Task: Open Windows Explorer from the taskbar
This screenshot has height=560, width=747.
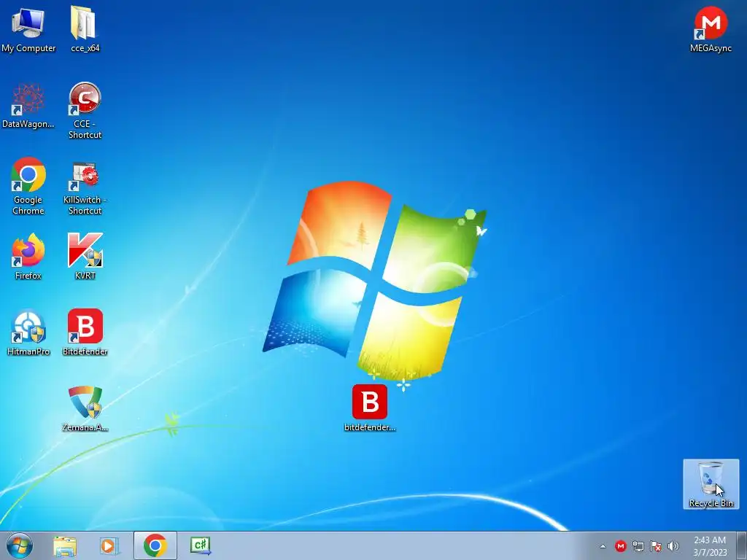Action: (x=65, y=545)
